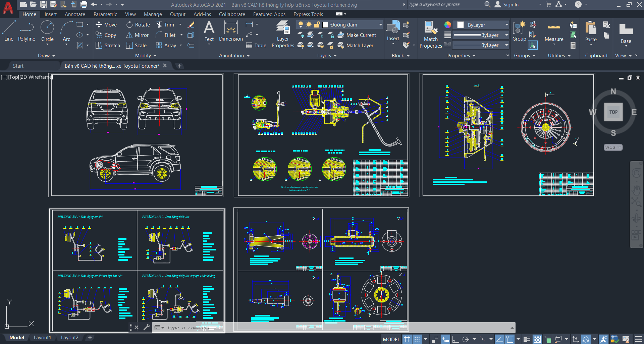Select the Line tool

9,31
